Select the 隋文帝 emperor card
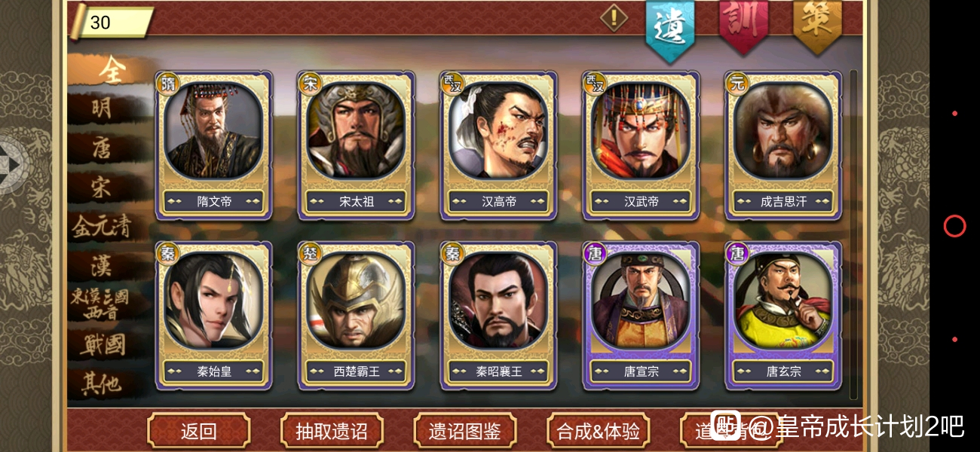 (x=214, y=145)
